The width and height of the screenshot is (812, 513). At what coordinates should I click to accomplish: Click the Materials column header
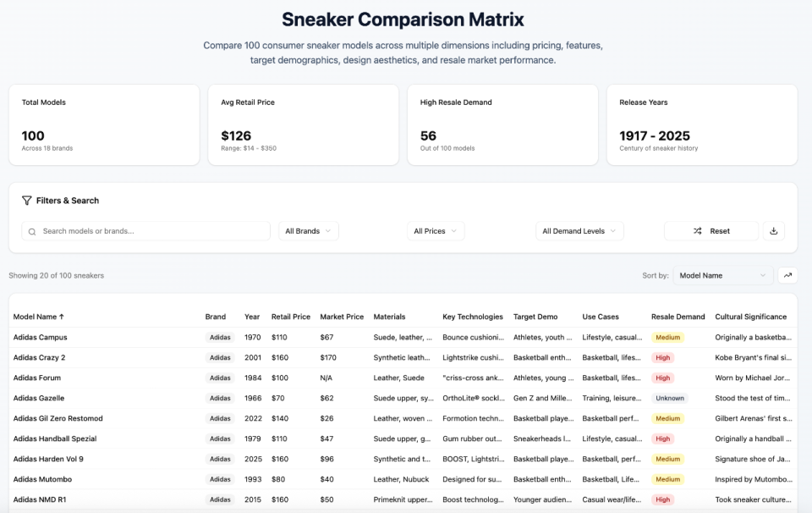click(389, 317)
